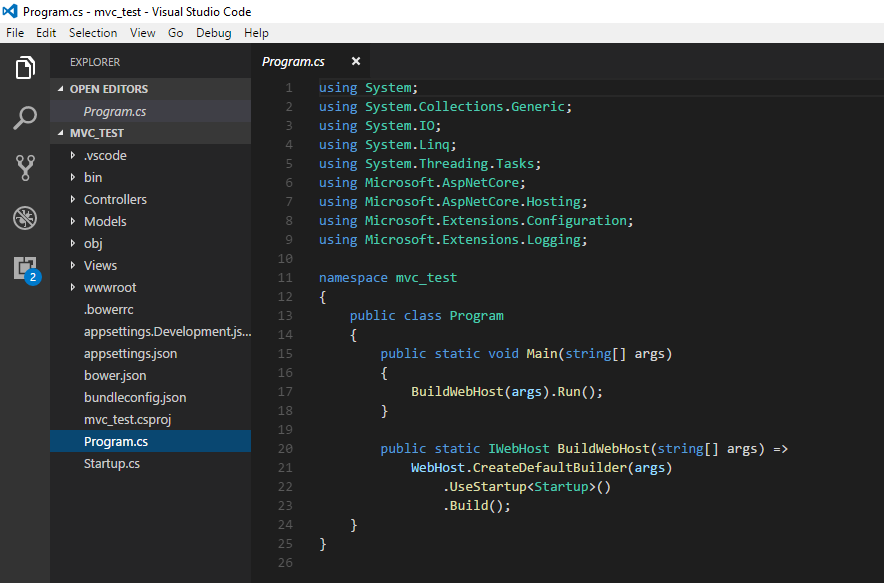
Task: Click 'WebHost.CreateDefaultBuilder(args)' call
Action: (x=541, y=468)
